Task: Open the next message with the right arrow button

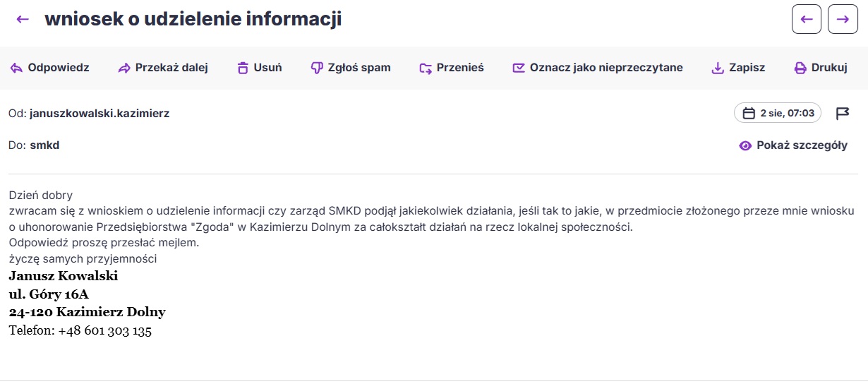Action: click(843, 19)
